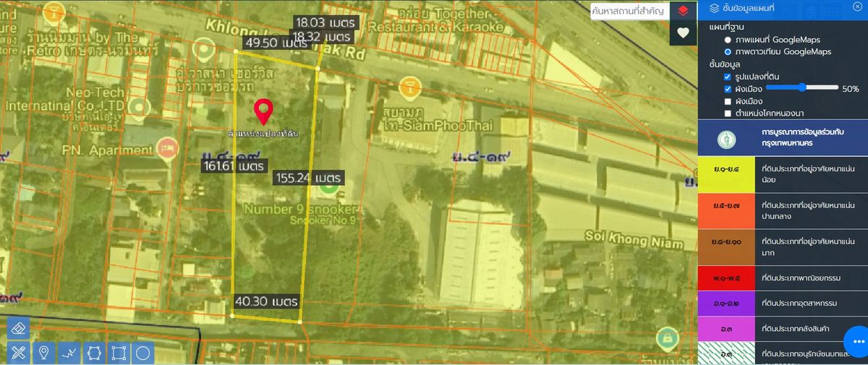This screenshot has height=365, width=868.
Task: Click the green shopping marker near bottom right
Action: pos(667,338)
